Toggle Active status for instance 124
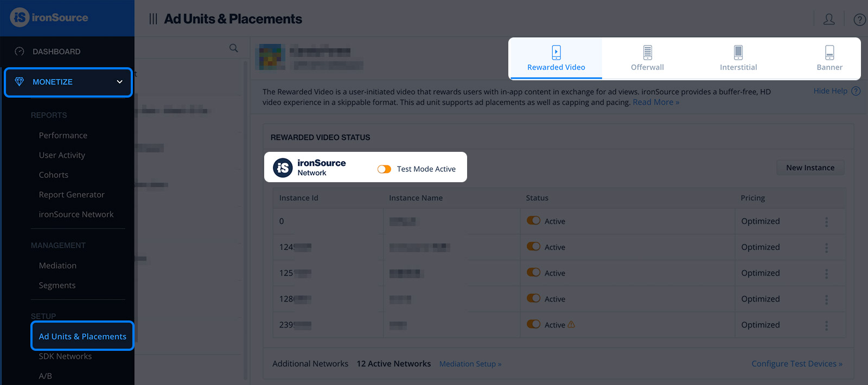This screenshot has width=868, height=385. coord(533,247)
